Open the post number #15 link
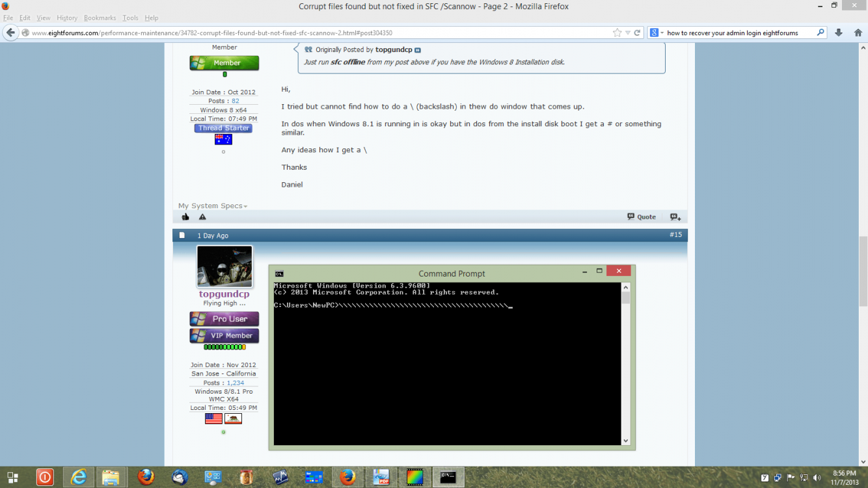Screen dimensions: 868x488 click(675, 234)
